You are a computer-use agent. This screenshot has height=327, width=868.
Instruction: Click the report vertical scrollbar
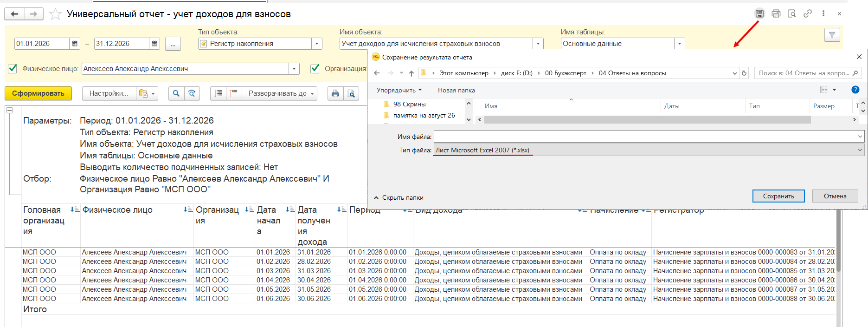[838, 242]
